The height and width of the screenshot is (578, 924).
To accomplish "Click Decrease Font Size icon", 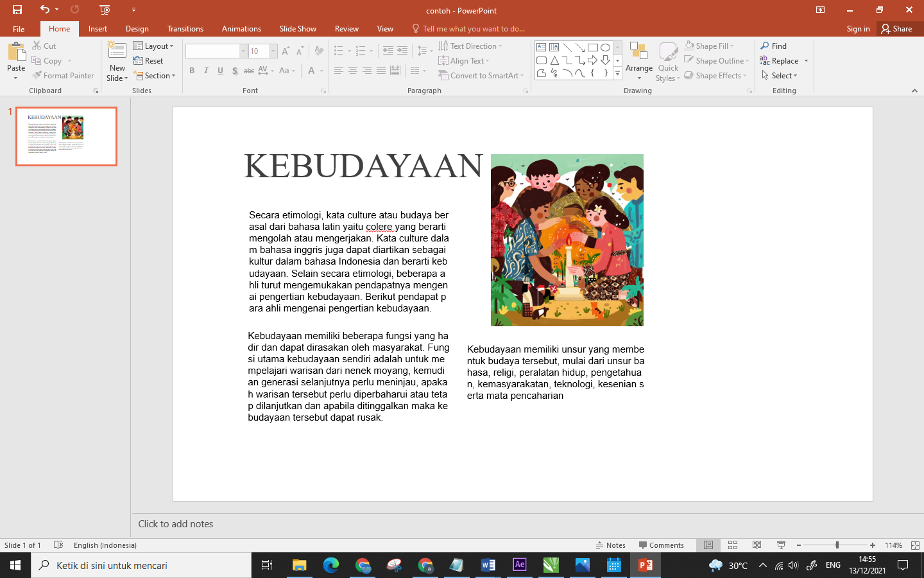I will coord(300,51).
